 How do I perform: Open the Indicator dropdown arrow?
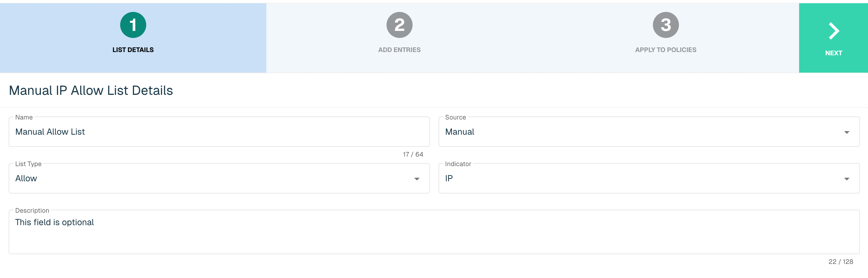846,179
